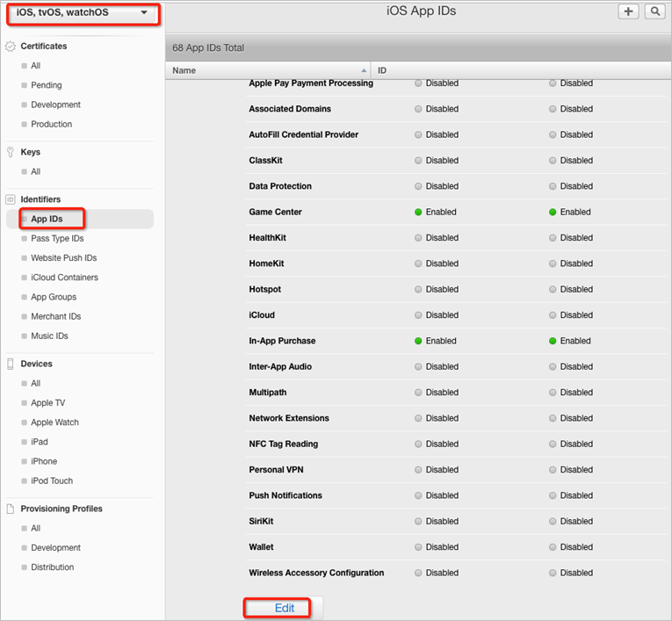Viewport: 672px width, 621px height.
Task: Open Music IDs
Action: click(49, 336)
